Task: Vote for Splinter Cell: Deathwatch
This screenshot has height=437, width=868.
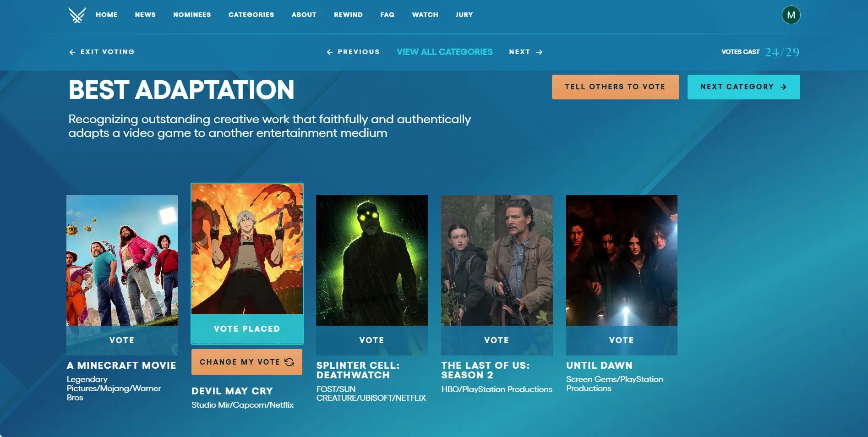Action: (371, 340)
